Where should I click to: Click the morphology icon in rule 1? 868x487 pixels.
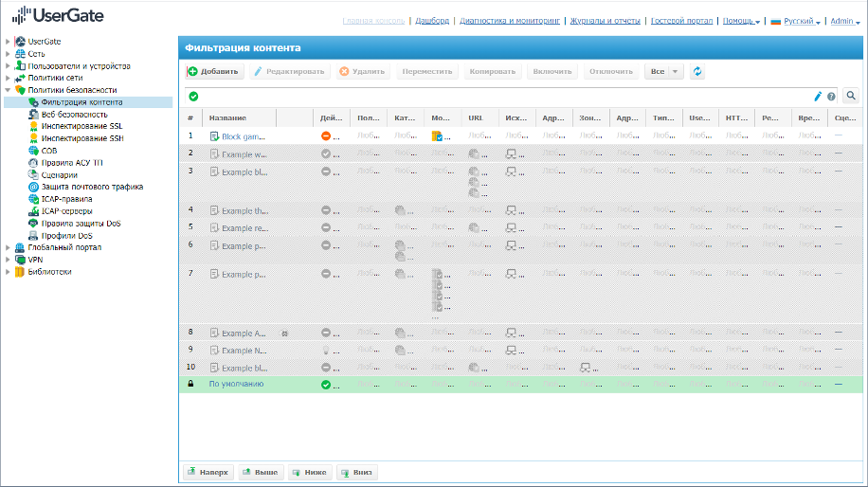(x=437, y=136)
